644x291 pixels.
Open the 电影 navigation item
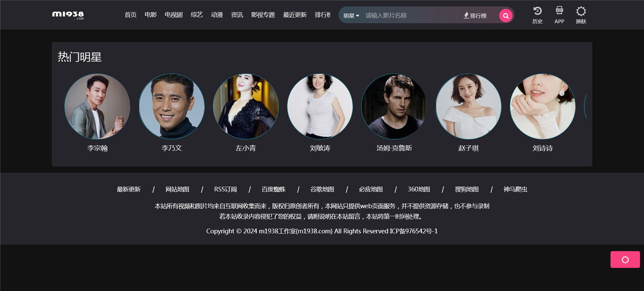click(151, 15)
